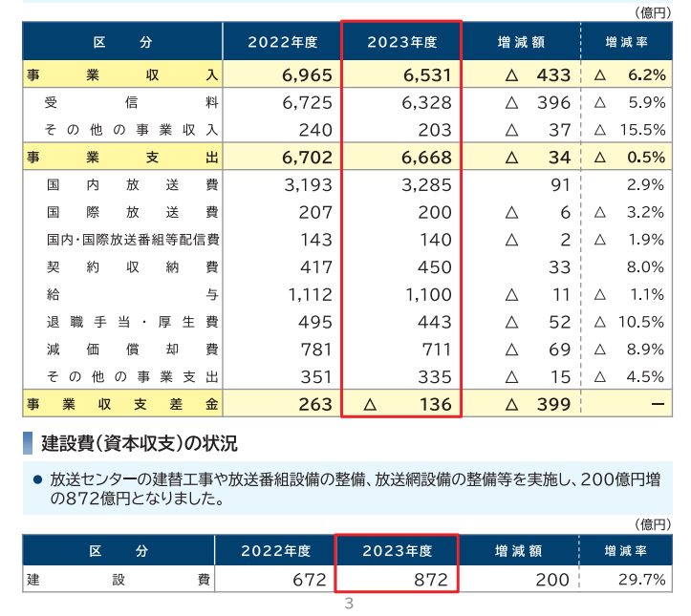
Task: Click the 事業収支差金 row label
Action: [122, 404]
